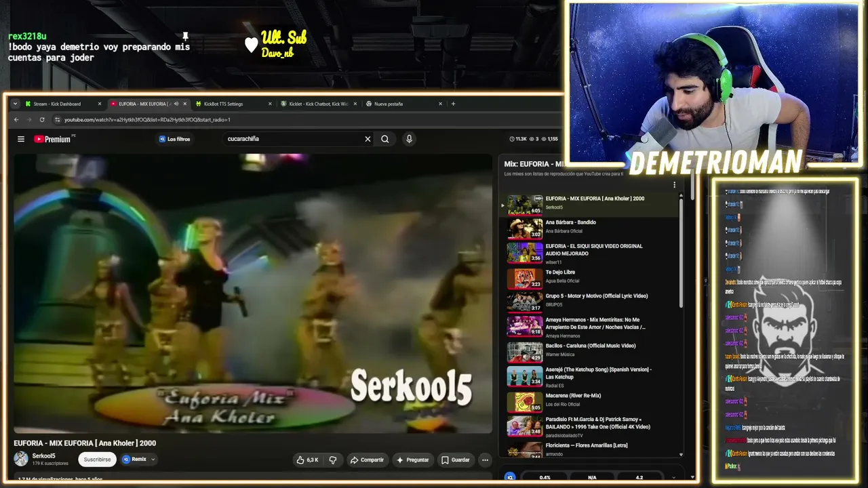The height and width of the screenshot is (488, 868).
Task: Expand the browser tab search dropdown
Action: pyautogui.click(x=15, y=104)
